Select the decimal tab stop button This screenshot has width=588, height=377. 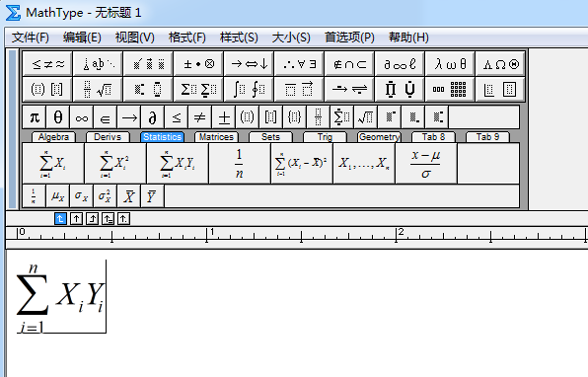coord(123,218)
